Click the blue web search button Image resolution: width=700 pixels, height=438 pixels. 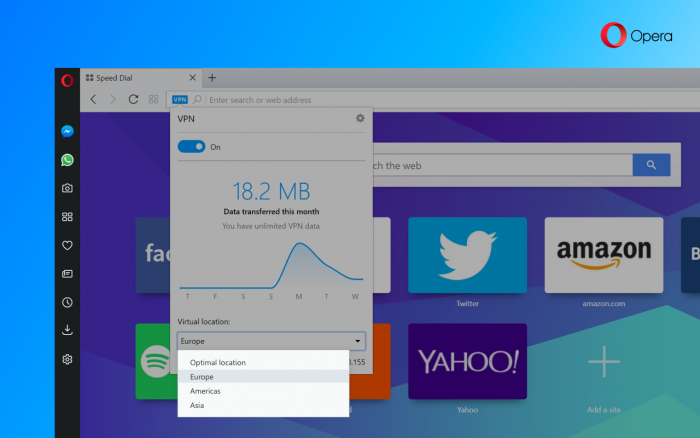coord(651,165)
